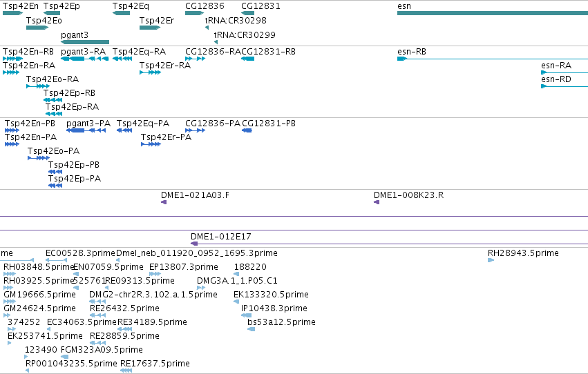The height and width of the screenshot is (374, 588).
Task: Click EST GM24624.5prime
Action: [x=40, y=309]
